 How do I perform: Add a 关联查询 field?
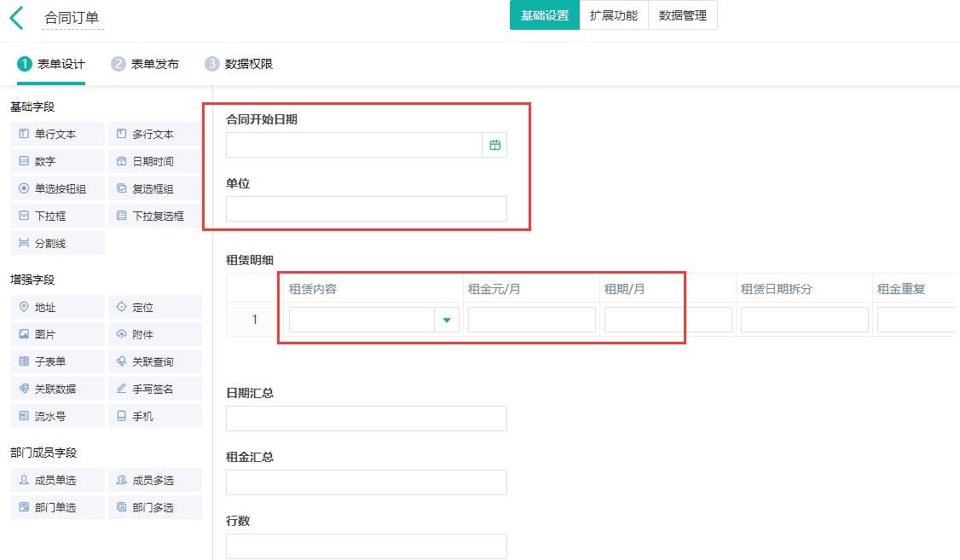(155, 361)
